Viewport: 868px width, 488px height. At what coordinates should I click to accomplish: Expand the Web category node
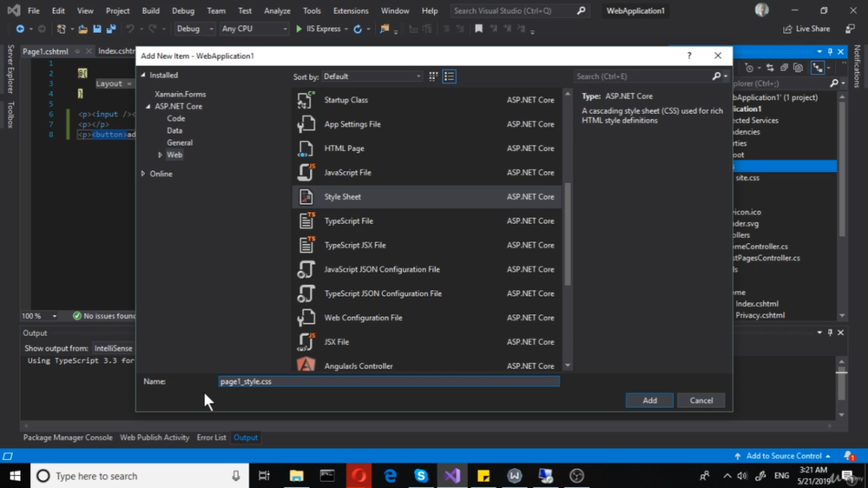pos(160,155)
